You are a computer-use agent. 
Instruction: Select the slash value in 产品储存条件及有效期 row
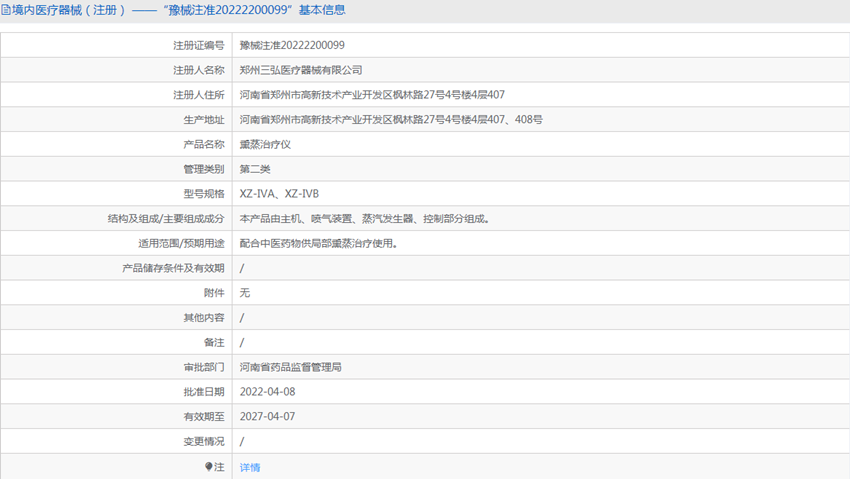click(242, 268)
